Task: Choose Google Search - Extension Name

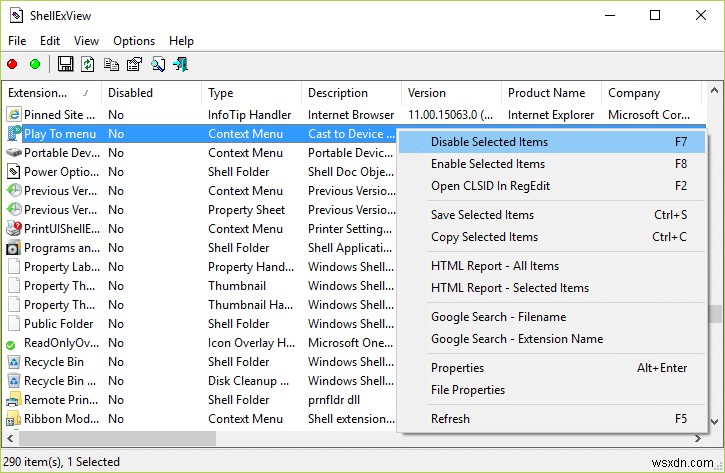Action: pyautogui.click(x=552, y=339)
